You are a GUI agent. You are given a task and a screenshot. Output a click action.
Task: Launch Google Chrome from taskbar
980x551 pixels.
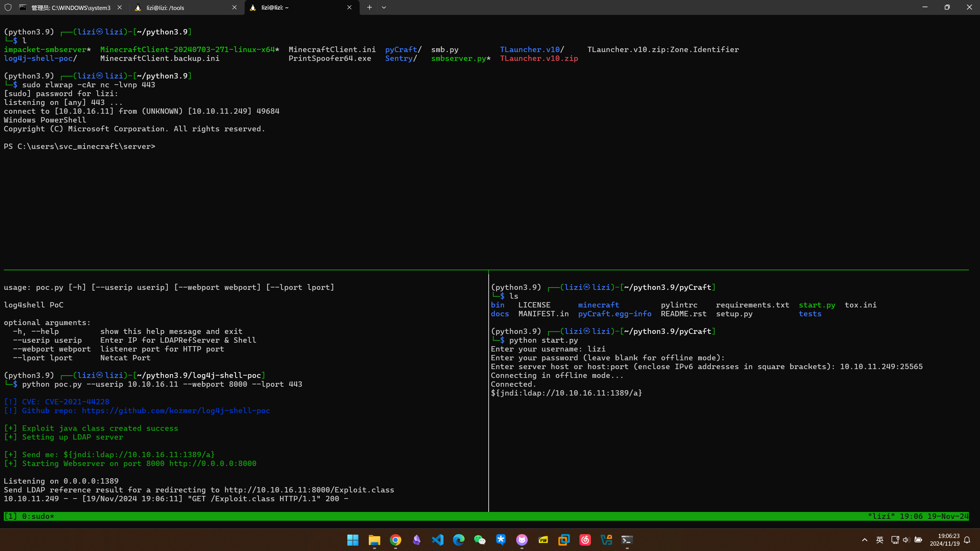(395, 540)
